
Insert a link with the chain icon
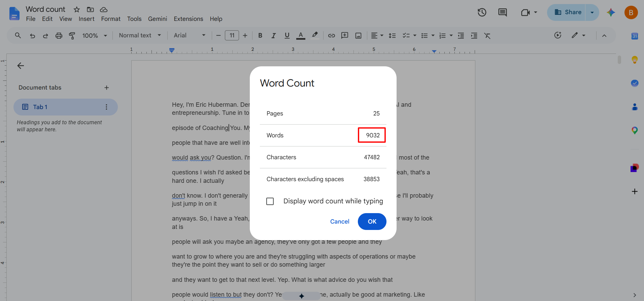coord(332,35)
